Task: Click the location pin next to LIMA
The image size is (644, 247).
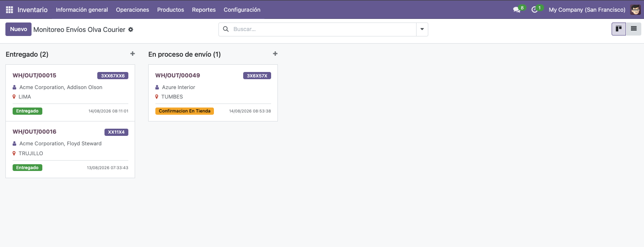Action: [14, 97]
